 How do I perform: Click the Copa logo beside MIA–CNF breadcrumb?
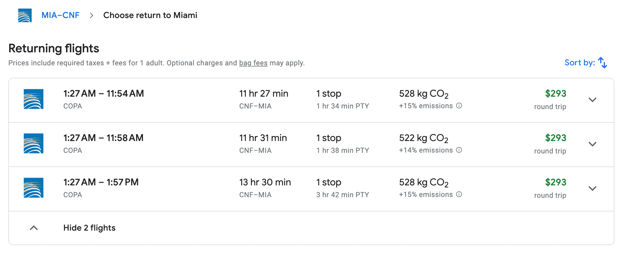[25, 15]
